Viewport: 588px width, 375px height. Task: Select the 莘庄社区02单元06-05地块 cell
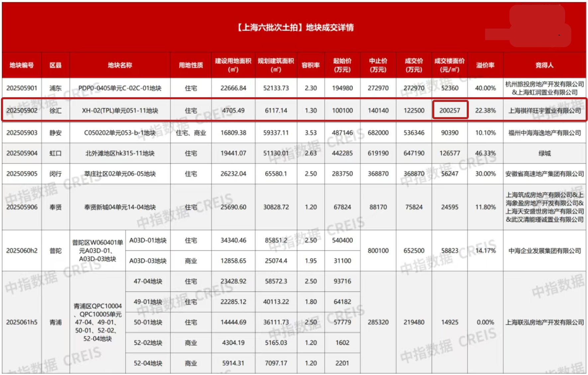(120, 174)
